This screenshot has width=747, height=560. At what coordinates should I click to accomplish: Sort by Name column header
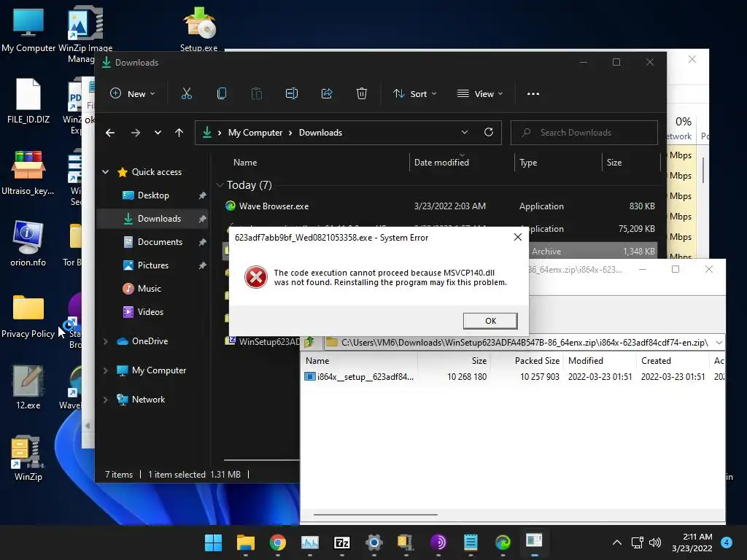(x=245, y=163)
